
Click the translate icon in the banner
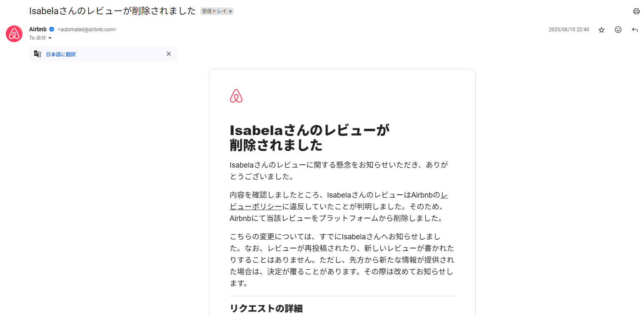pyautogui.click(x=37, y=54)
